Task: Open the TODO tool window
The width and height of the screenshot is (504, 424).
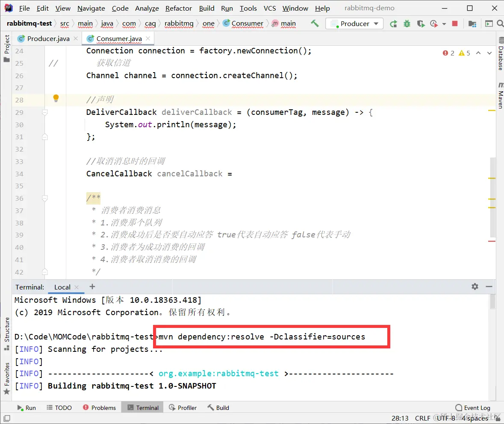Action: [x=59, y=408]
